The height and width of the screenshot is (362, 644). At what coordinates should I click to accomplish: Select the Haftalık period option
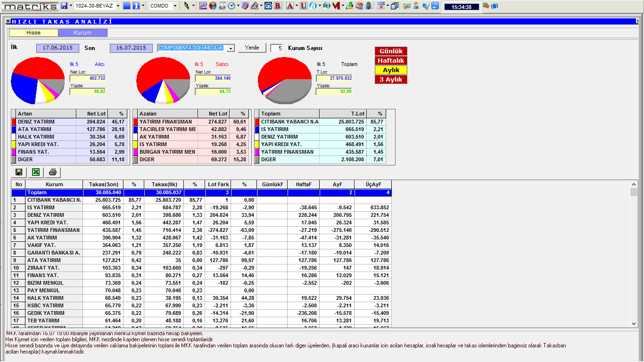391,60
